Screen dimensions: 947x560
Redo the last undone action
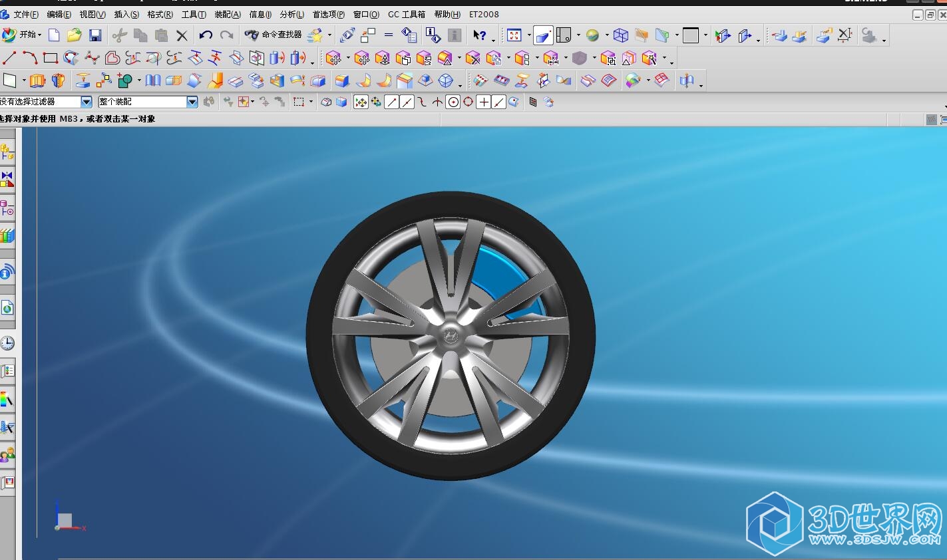(227, 35)
